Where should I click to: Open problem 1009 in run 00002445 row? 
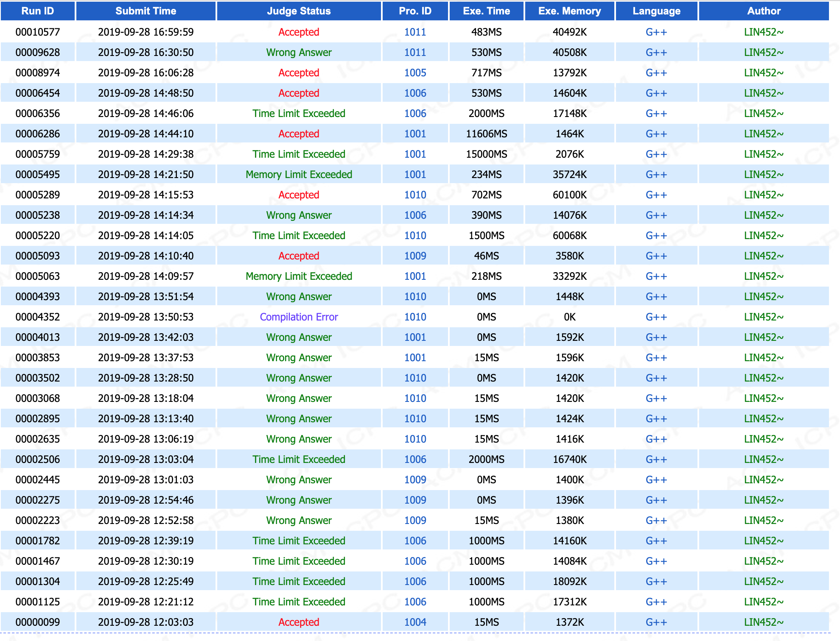[x=415, y=480]
